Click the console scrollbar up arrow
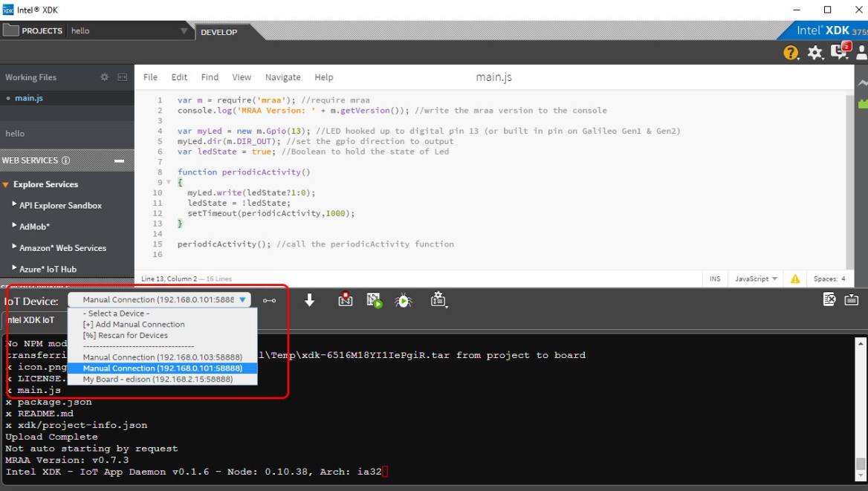 861,343
